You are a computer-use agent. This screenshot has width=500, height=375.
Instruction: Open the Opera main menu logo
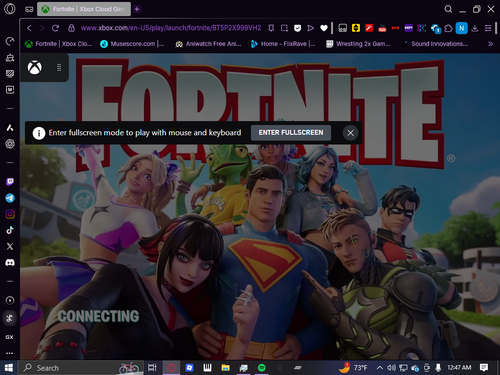(10, 9)
